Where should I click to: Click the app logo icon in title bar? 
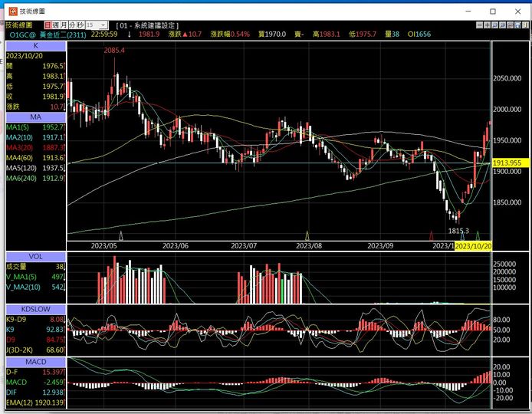tap(11, 11)
